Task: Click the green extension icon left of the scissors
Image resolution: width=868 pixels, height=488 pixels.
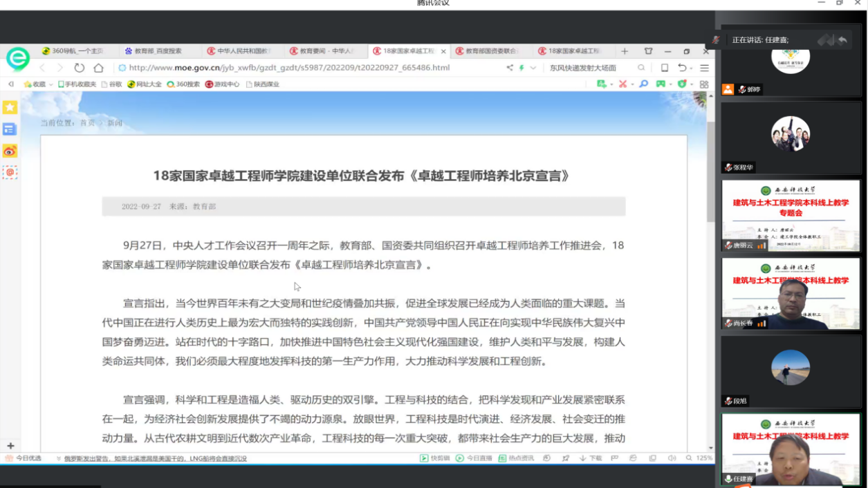Action: pos(602,84)
